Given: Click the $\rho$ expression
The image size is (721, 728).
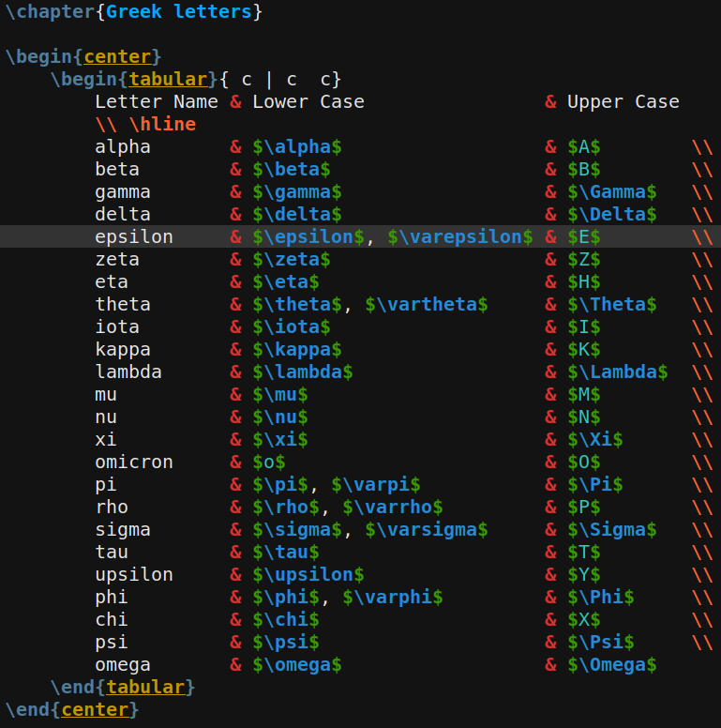Looking at the screenshot, I should click(286, 507).
